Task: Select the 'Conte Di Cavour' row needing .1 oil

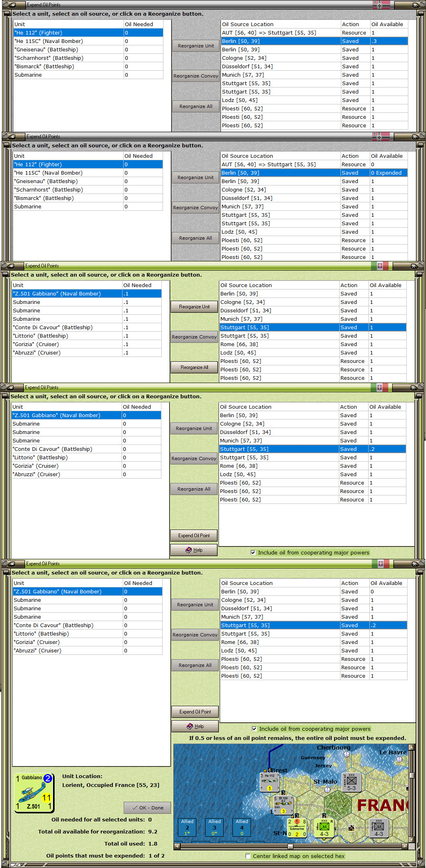Action: (x=87, y=327)
